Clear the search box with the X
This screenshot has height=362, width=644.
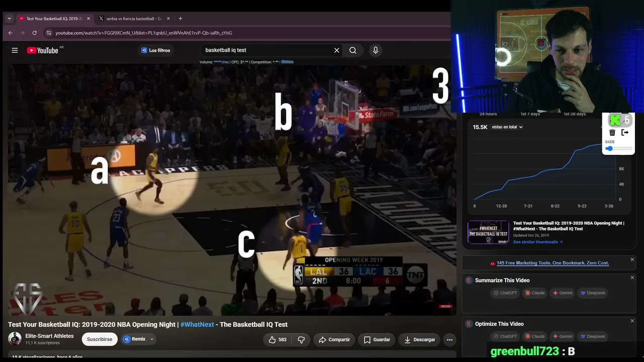coord(337,50)
